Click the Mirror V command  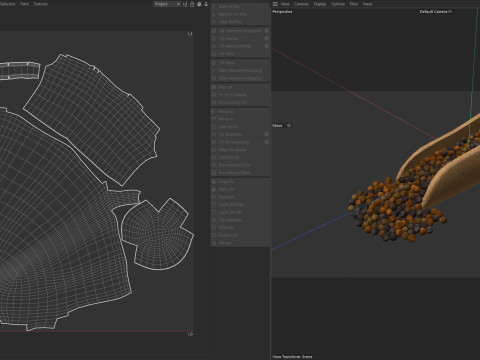240,119
